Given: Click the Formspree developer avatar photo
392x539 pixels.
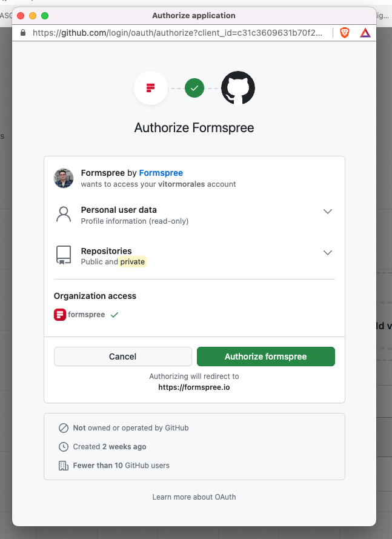Looking at the screenshot, I should click(x=64, y=178).
